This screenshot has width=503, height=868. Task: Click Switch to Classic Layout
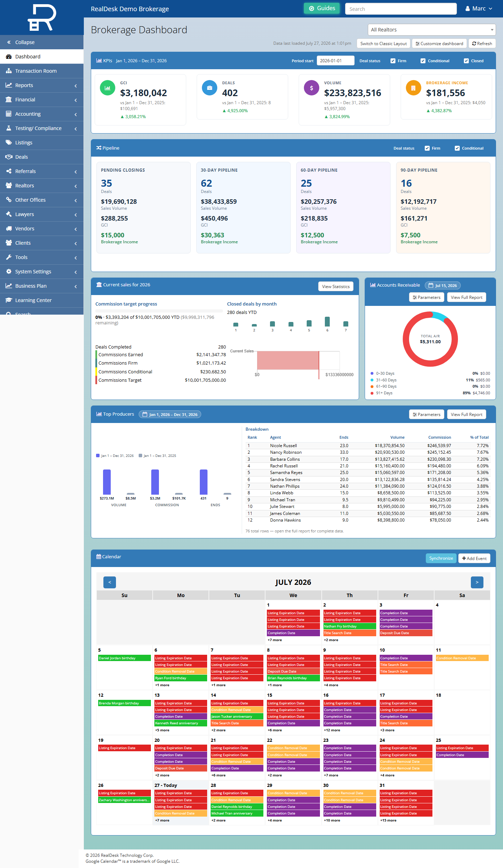[383, 44]
